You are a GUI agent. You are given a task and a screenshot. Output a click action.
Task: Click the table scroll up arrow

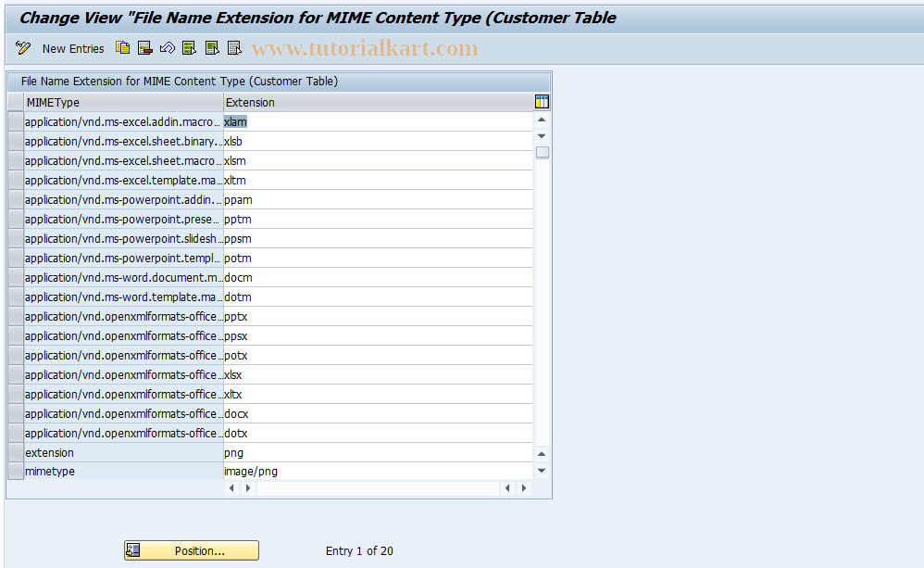542,120
